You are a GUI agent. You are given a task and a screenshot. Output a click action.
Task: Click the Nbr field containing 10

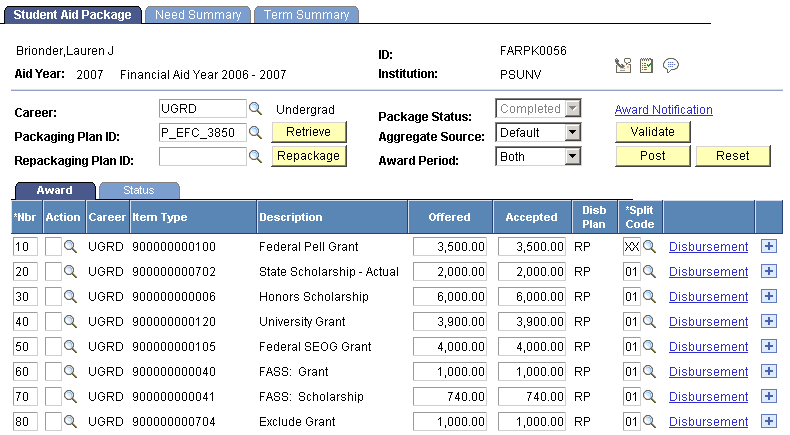pyautogui.click(x=25, y=246)
